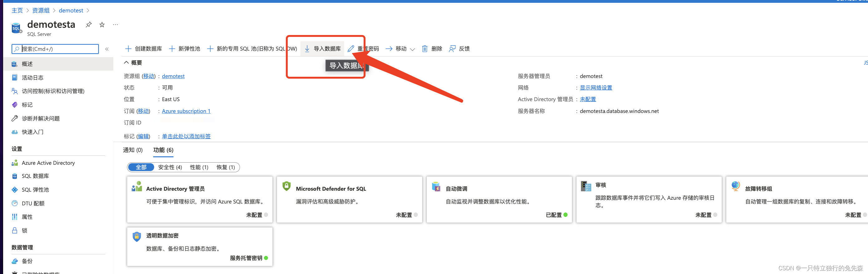Viewport: 868px width, 274px height.
Task: Go to demotest breadcrumb
Action: pyautogui.click(x=71, y=10)
